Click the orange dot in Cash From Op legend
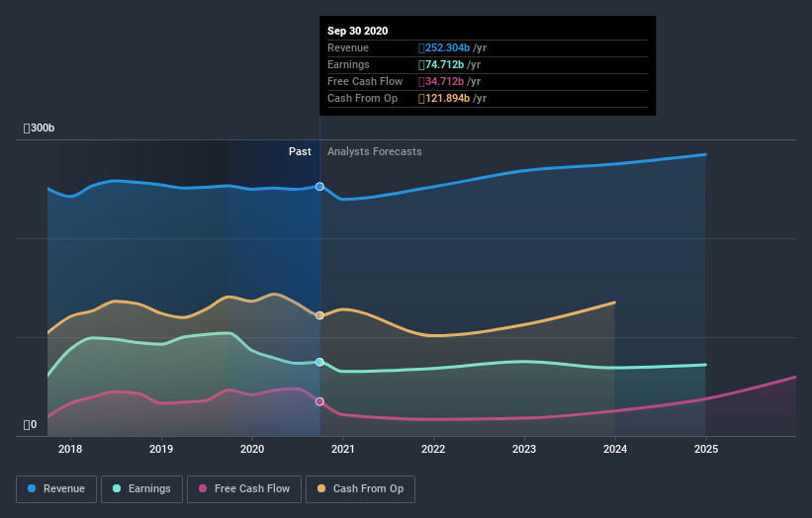 [321, 488]
